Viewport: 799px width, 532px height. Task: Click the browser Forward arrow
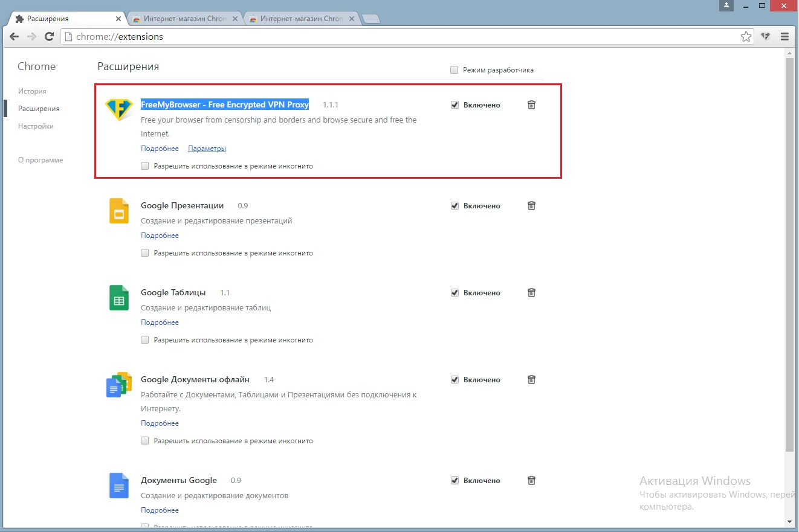coord(32,37)
